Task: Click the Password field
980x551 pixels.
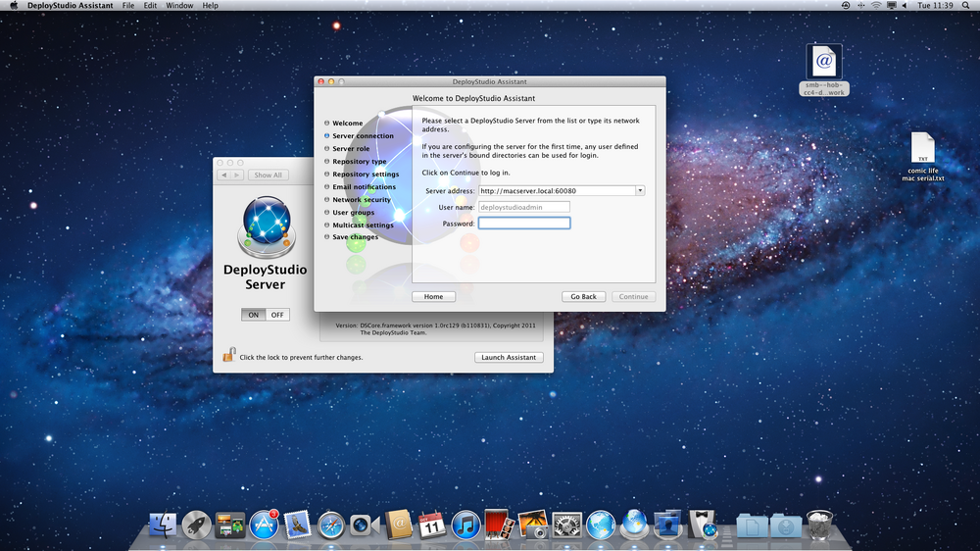Action: click(x=523, y=224)
